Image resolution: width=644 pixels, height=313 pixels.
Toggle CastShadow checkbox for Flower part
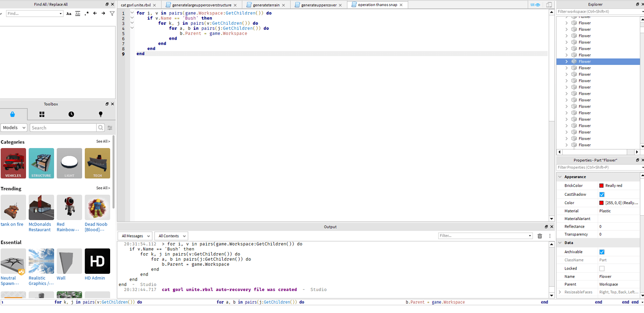[x=602, y=194]
